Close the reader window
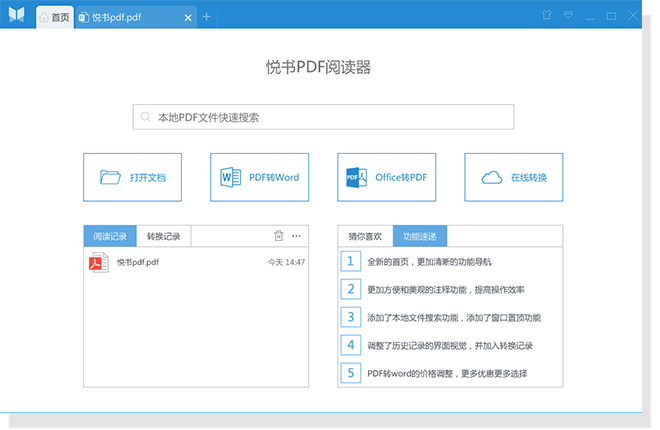 [633, 16]
